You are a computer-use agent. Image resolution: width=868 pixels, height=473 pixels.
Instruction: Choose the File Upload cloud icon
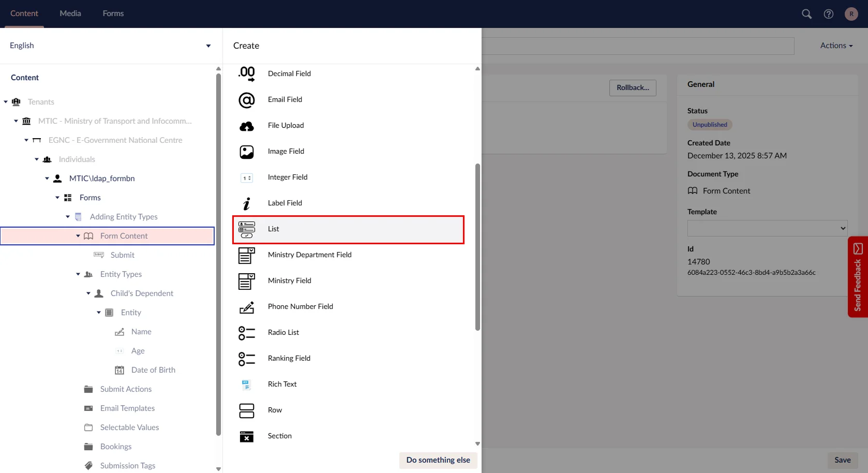(247, 126)
